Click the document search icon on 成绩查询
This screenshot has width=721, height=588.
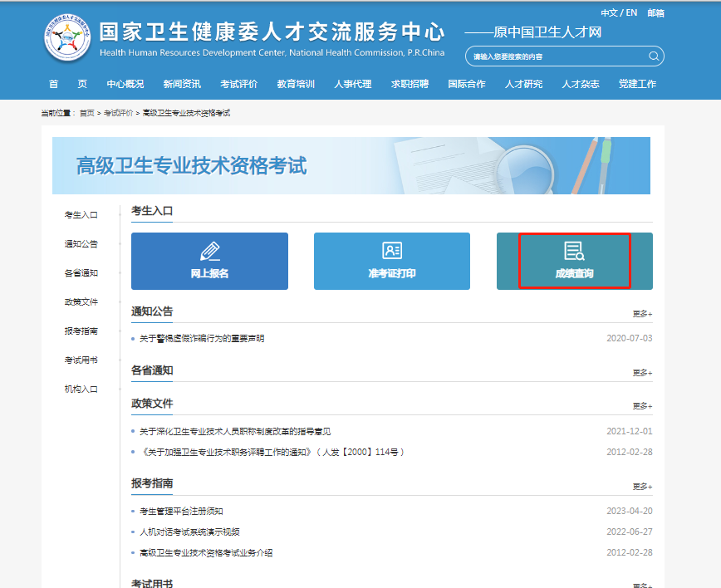(574, 251)
